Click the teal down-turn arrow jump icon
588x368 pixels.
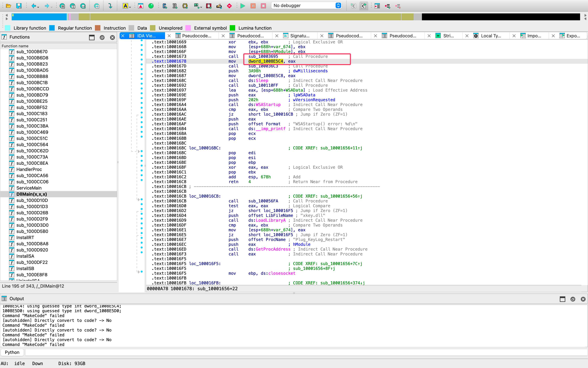pyautogui.click(x=110, y=6)
